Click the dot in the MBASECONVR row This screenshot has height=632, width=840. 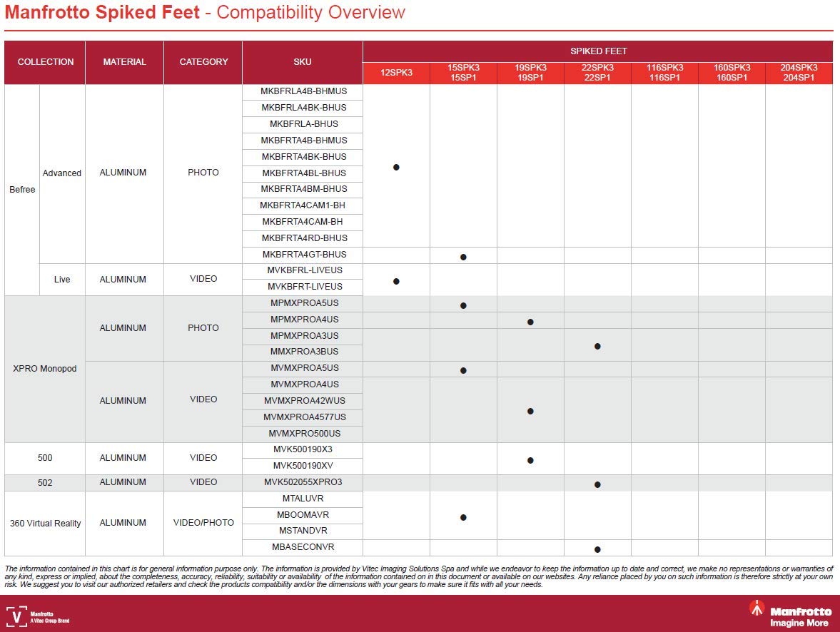(597, 549)
